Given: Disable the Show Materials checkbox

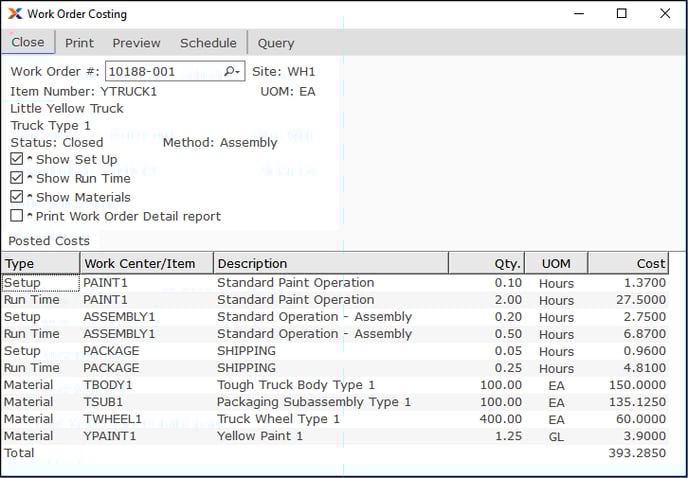Looking at the screenshot, I should [x=17, y=197].
